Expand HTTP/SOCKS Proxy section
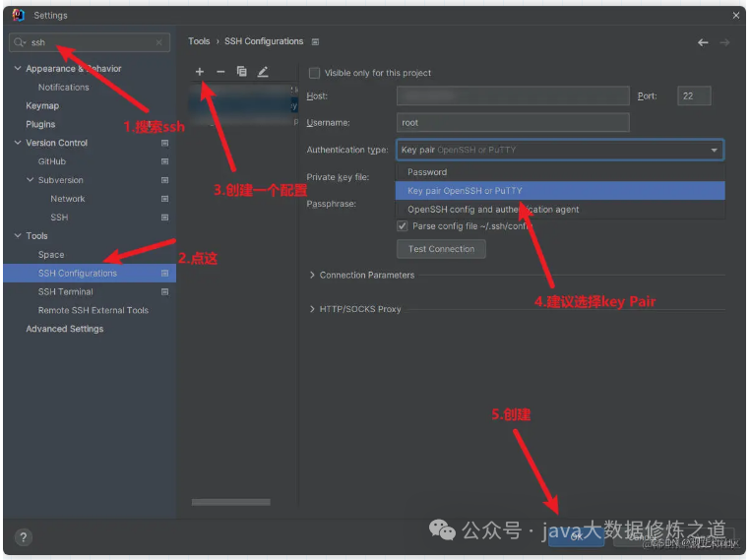This screenshot has width=750, height=560. [x=312, y=309]
